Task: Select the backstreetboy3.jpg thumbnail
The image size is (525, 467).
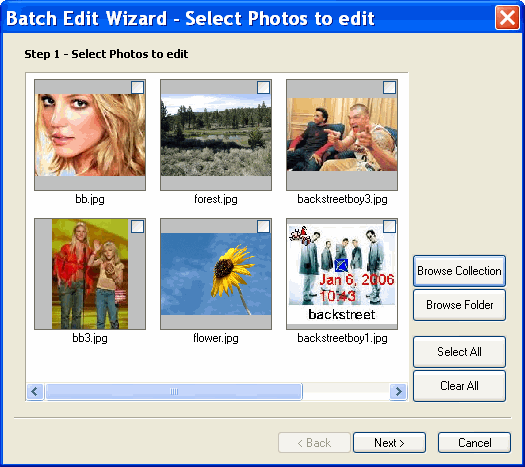Action: [x=342, y=135]
